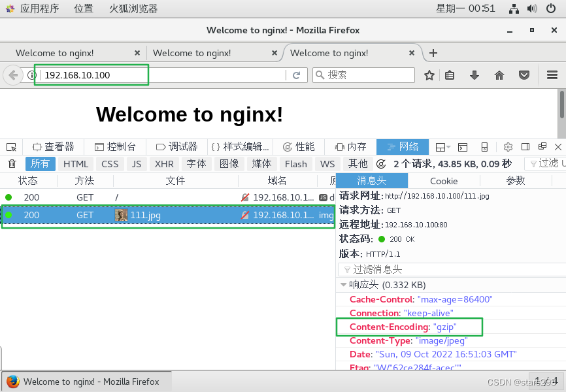Open the 位置 places menu
This screenshot has height=392, width=566.
point(84,8)
